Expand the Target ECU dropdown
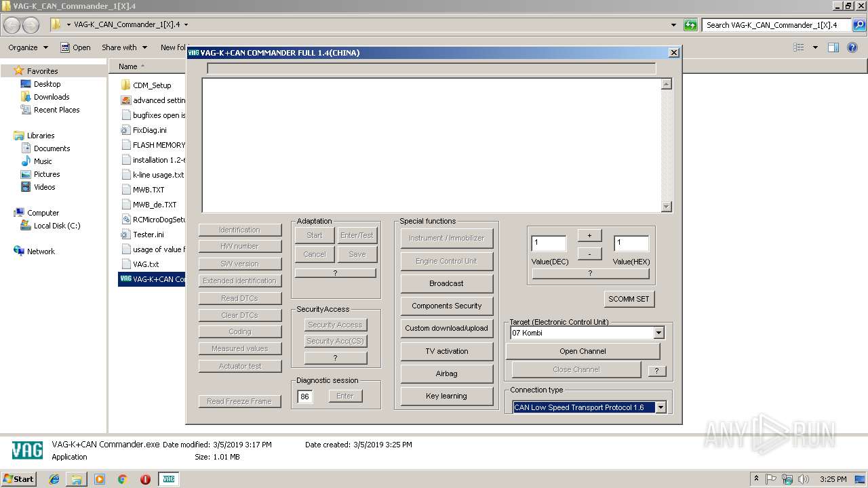 click(658, 333)
